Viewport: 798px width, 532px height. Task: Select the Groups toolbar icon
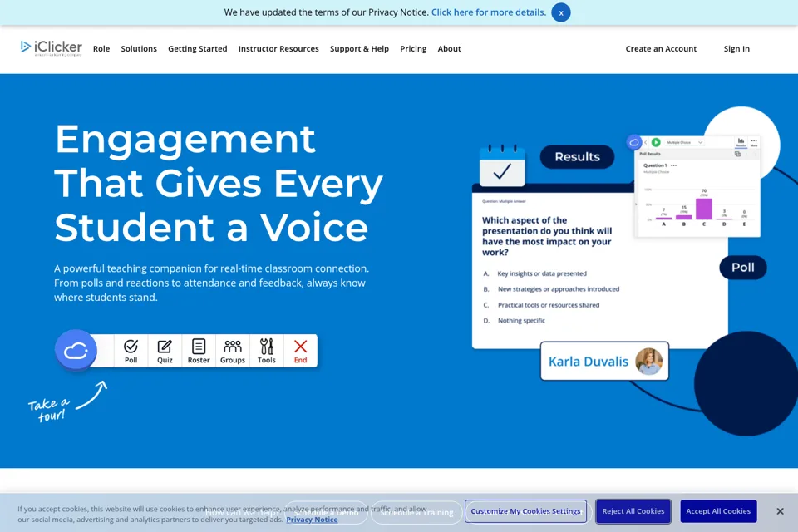(233, 351)
